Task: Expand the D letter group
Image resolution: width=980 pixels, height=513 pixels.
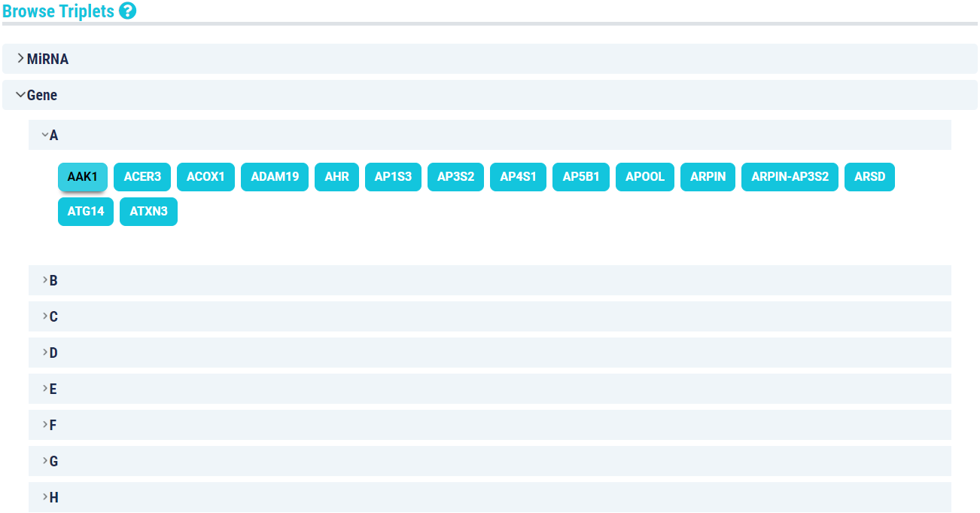Action: [x=489, y=353]
